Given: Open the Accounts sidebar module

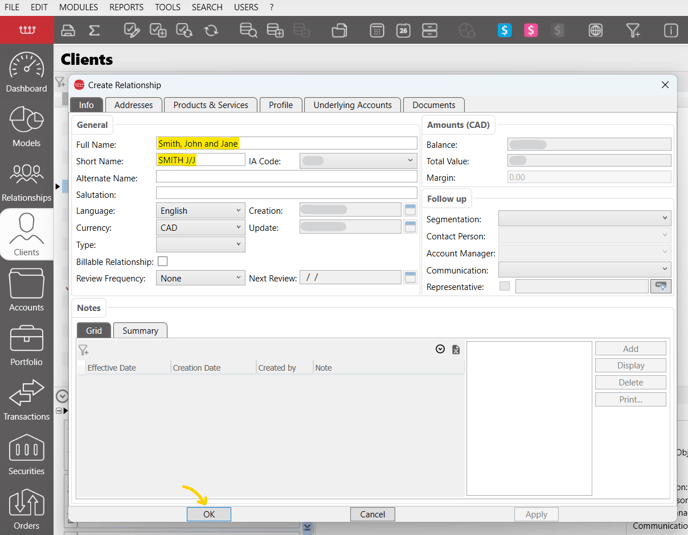Looking at the screenshot, I should (x=26, y=289).
